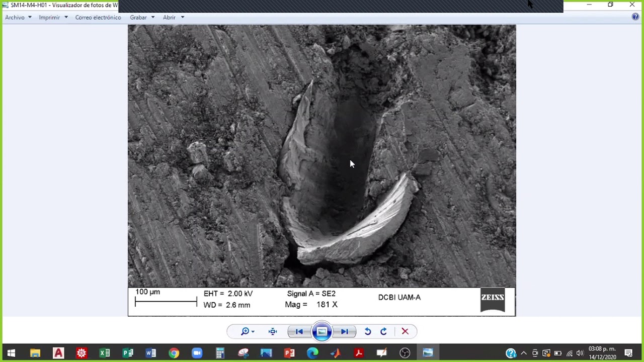
Task: Expand the Archivo dropdown arrow
Action: [x=30, y=17]
